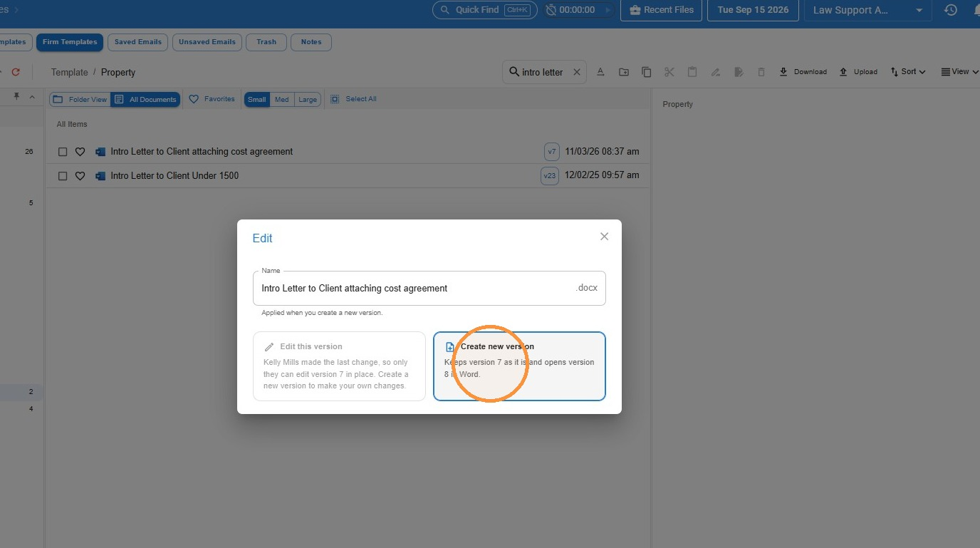This screenshot has width=980, height=548.
Task: Click the Upload button
Action: [858, 72]
